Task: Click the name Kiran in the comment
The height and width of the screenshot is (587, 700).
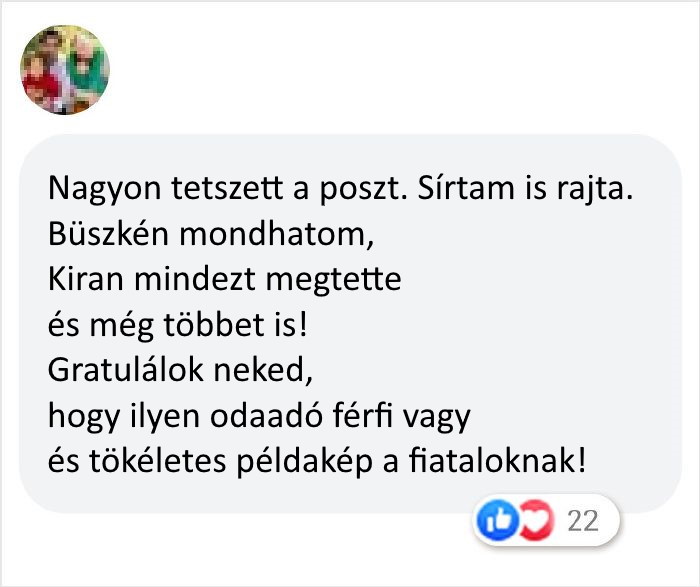Action: 77,280
